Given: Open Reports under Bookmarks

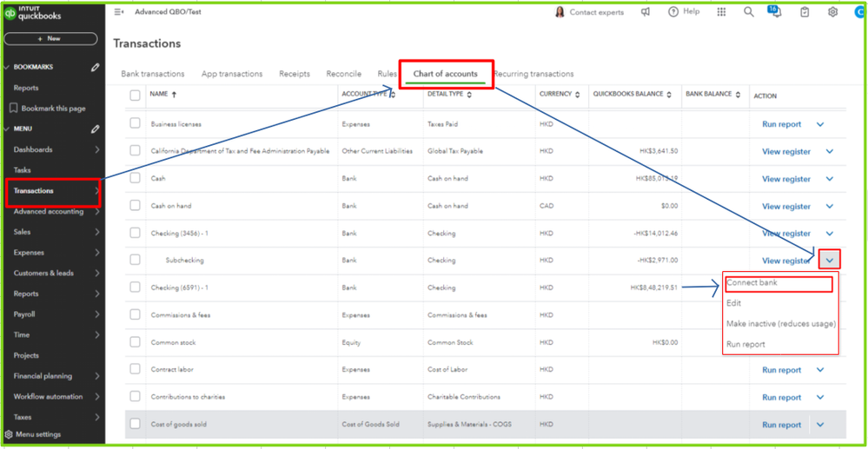Looking at the screenshot, I should (26, 88).
